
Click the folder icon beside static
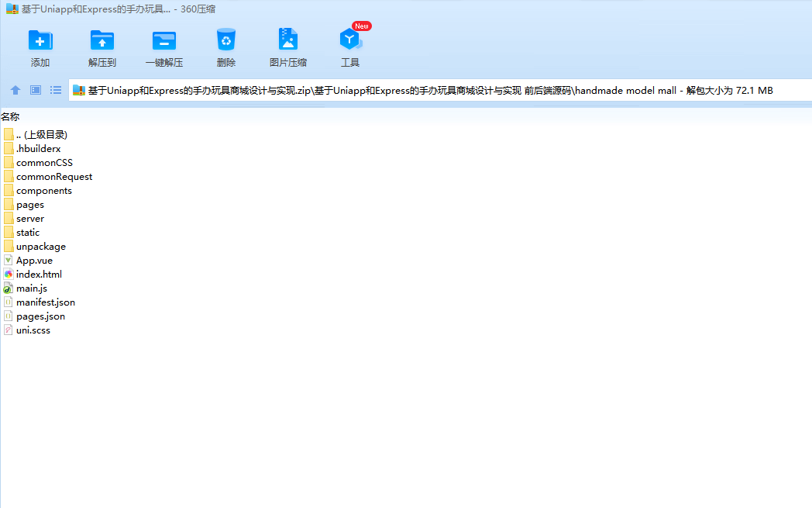point(9,232)
